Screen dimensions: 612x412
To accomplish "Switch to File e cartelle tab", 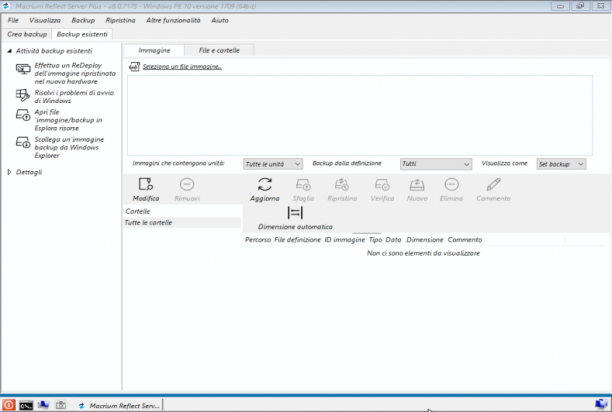I will tap(219, 50).
